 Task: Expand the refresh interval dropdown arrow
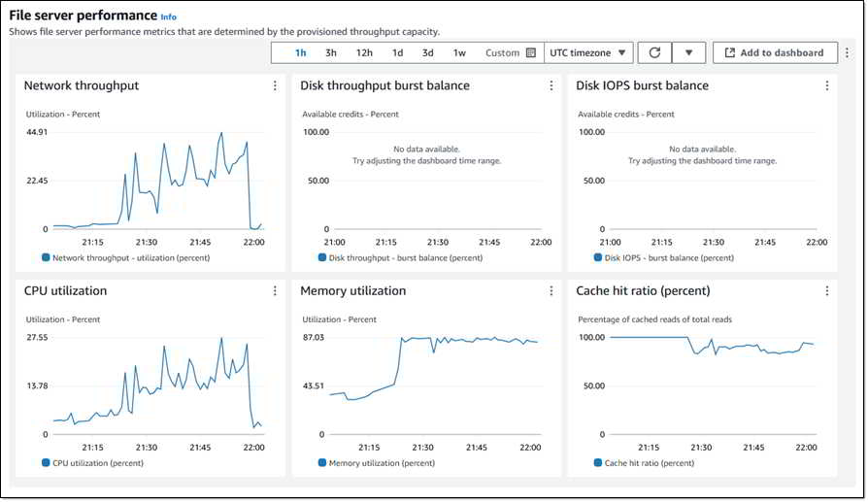pos(688,53)
